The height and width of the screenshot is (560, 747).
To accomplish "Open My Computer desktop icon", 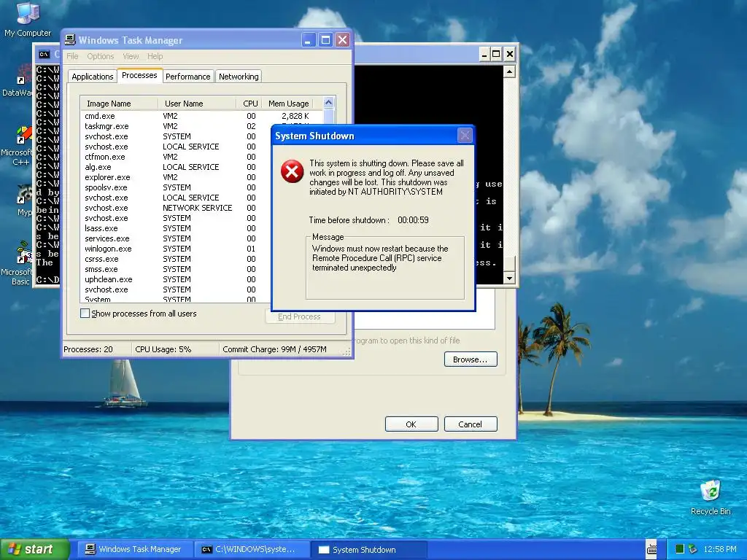I will point(27,19).
